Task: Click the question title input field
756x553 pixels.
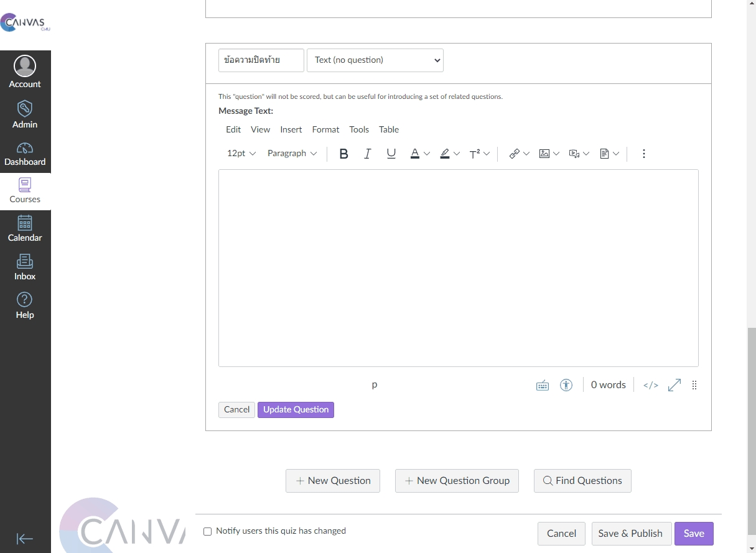Action: point(261,60)
